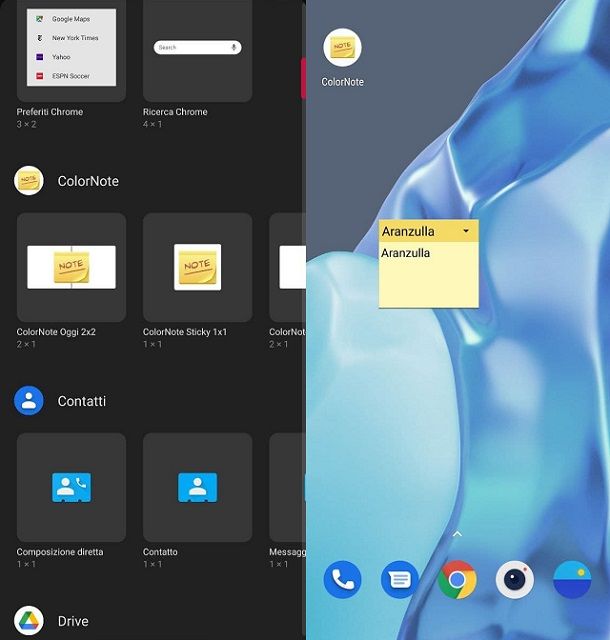Select the ColorNote Sticky 1x1 widget preview
The width and height of the screenshot is (610, 640).
[198, 267]
